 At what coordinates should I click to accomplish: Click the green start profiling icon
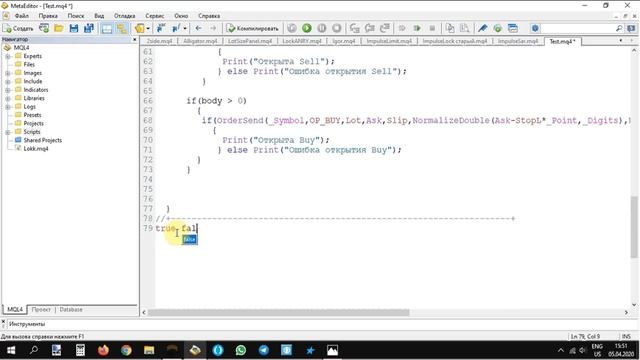pyautogui.click(x=417, y=28)
